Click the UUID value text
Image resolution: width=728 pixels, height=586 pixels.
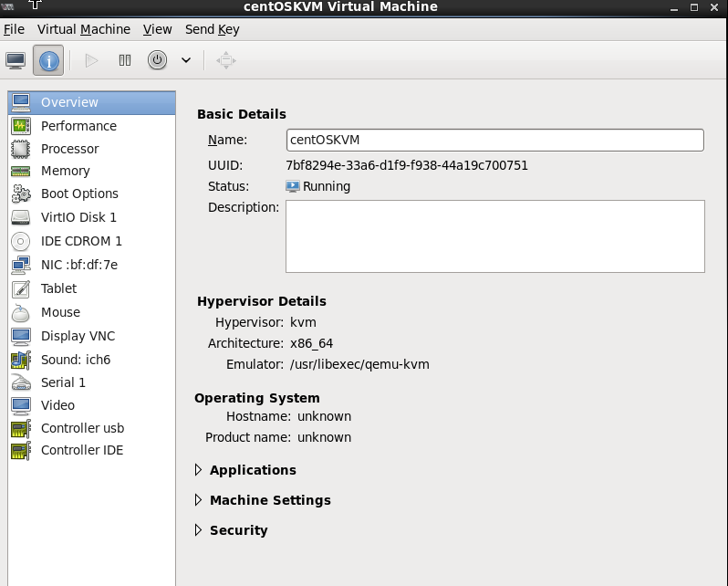[x=407, y=166]
